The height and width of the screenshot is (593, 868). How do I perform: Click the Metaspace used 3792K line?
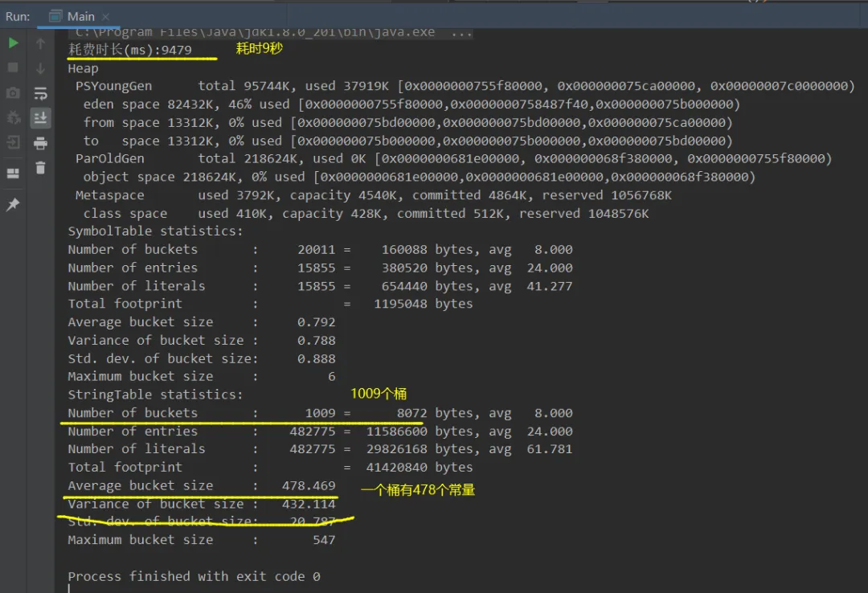click(x=373, y=195)
